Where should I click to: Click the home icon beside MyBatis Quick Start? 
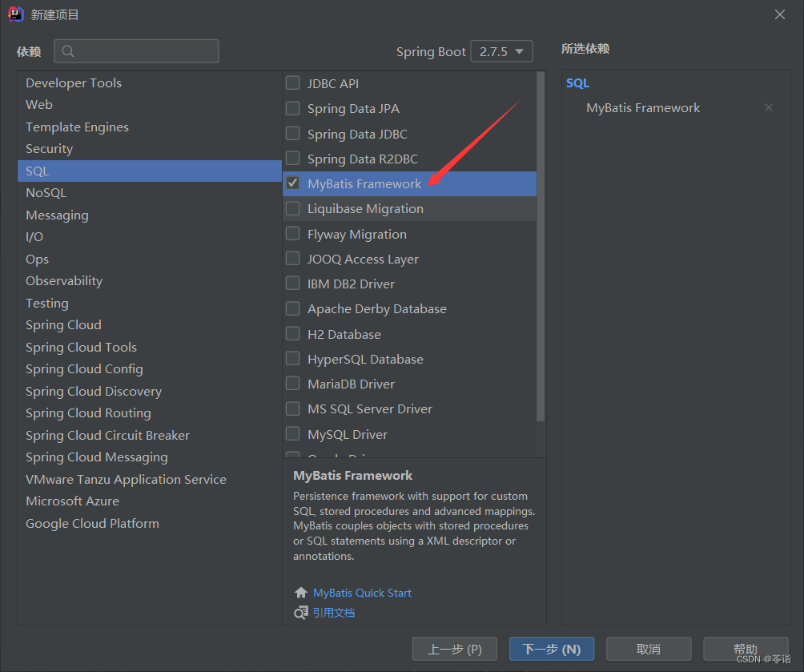(301, 593)
